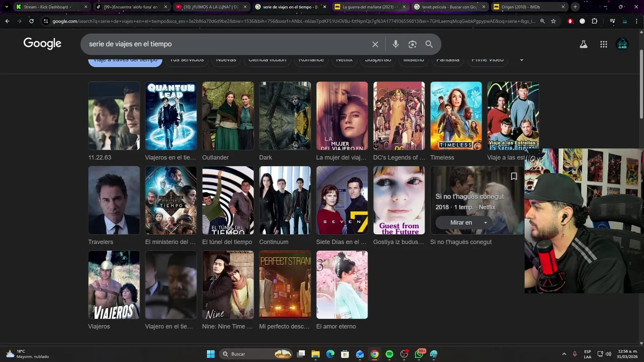Image resolution: width=644 pixels, height=362 pixels.
Task: Open the Chrome tab search arrow
Action: [x=7, y=7]
